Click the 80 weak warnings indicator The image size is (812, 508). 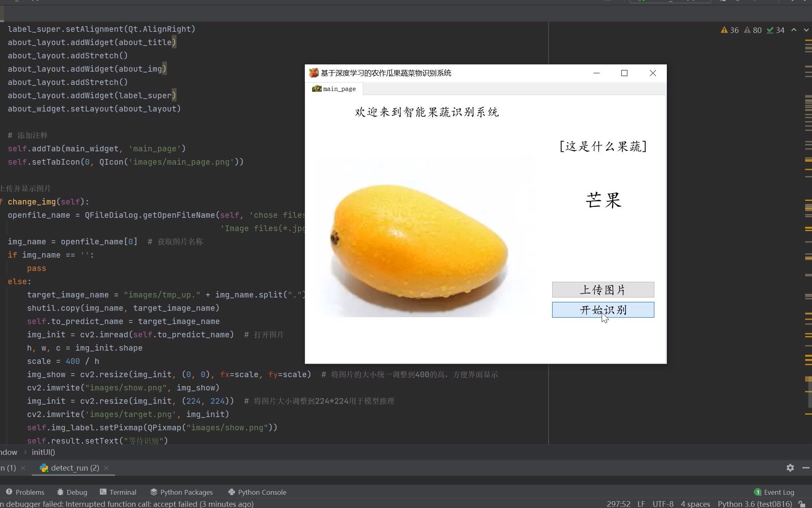pos(752,30)
